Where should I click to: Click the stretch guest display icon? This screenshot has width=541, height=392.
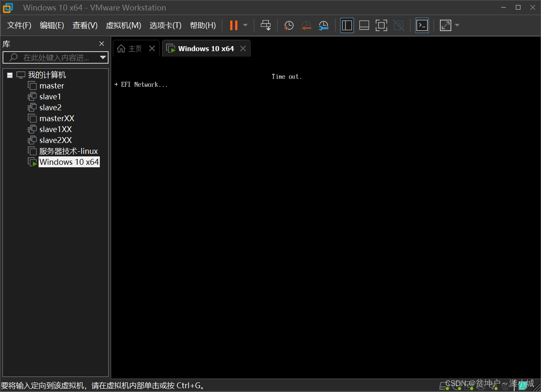[x=445, y=25]
